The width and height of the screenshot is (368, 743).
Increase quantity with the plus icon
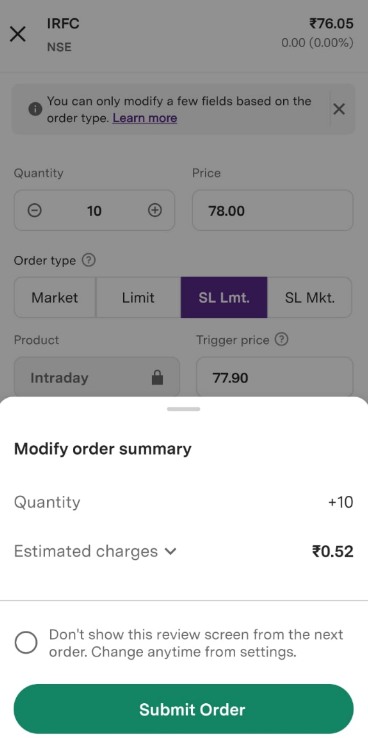(155, 210)
